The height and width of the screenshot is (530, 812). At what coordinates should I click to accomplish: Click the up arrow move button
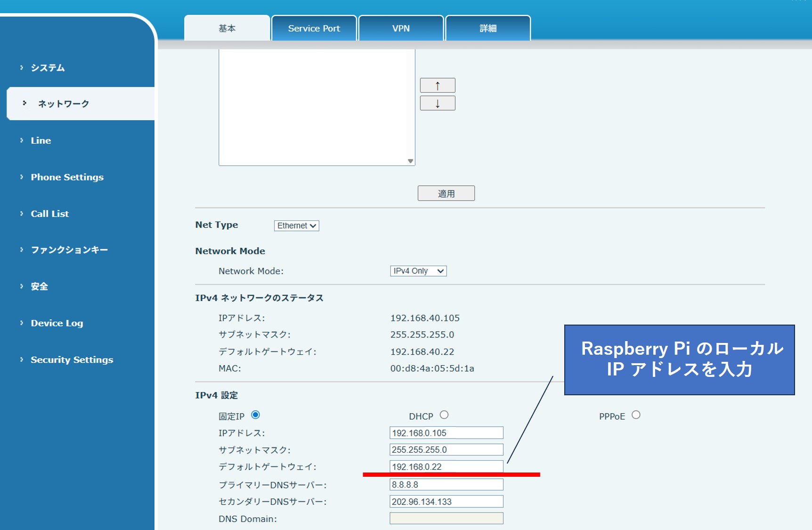pyautogui.click(x=438, y=85)
